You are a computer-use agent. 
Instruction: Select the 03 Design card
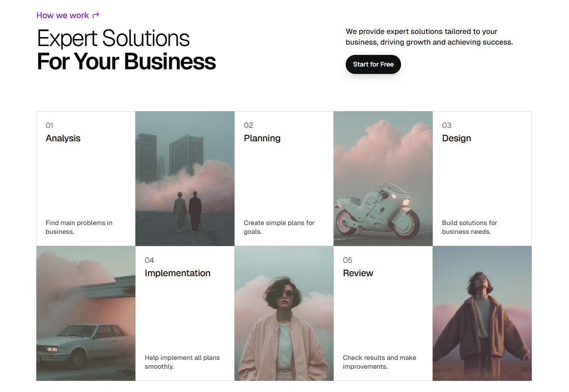(482, 179)
